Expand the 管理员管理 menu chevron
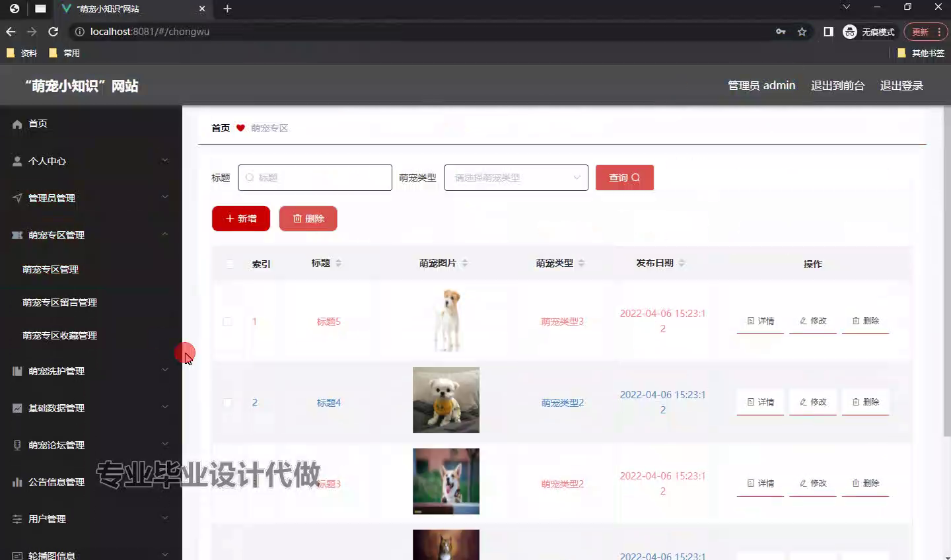Viewport: 951px width, 560px height. (x=165, y=197)
